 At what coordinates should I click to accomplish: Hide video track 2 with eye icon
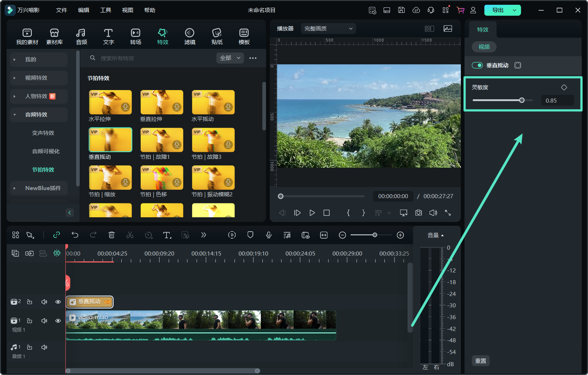tap(58, 302)
